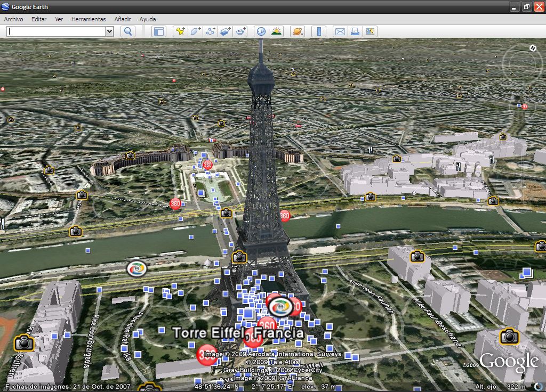Open the Añadir menu
Viewport: 546px width, 392px height.
tap(123, 19)
